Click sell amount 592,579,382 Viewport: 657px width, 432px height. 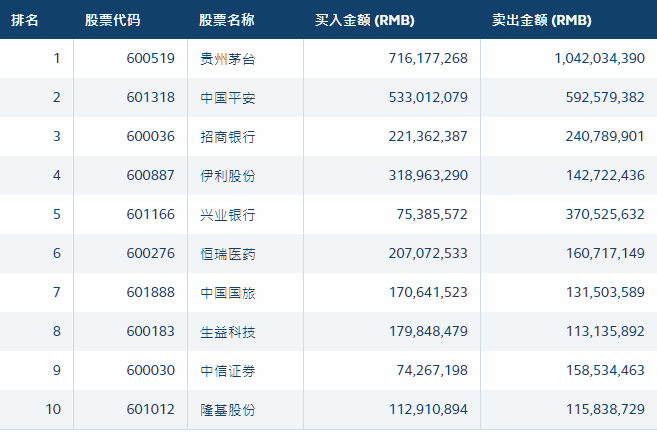tap(605, 97)
